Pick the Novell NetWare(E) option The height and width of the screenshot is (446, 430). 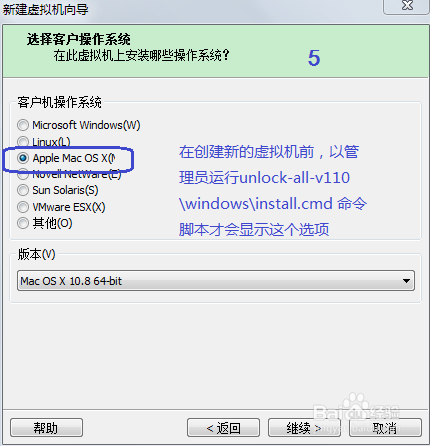click(x=23, y=174)
